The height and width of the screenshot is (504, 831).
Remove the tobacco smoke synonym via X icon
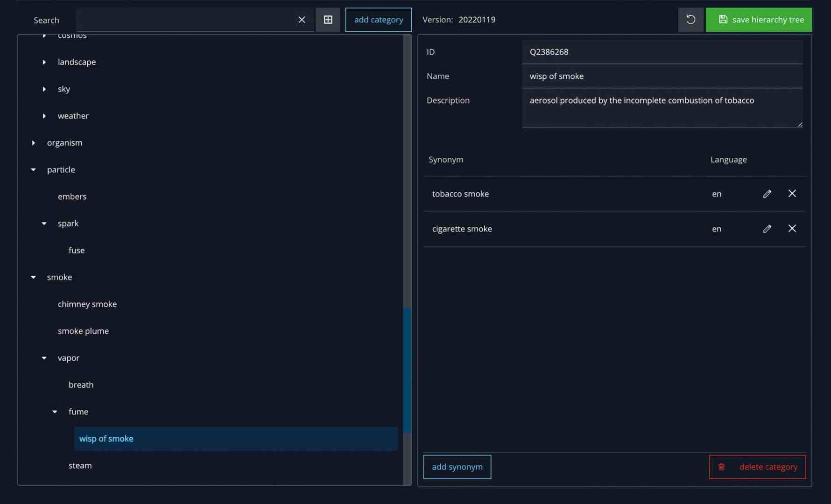(792, 193)
